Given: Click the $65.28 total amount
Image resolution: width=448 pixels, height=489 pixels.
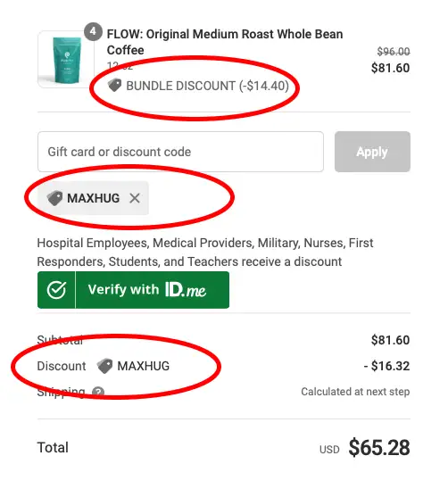Looking at the screenshot, I should [379, 448].
